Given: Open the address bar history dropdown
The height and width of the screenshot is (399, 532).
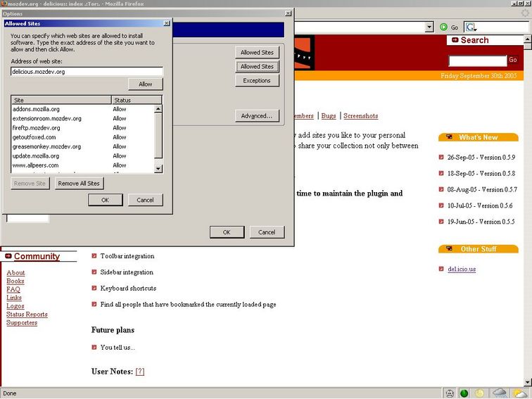Looking at the screenshot, I should [x=429, y=27].
